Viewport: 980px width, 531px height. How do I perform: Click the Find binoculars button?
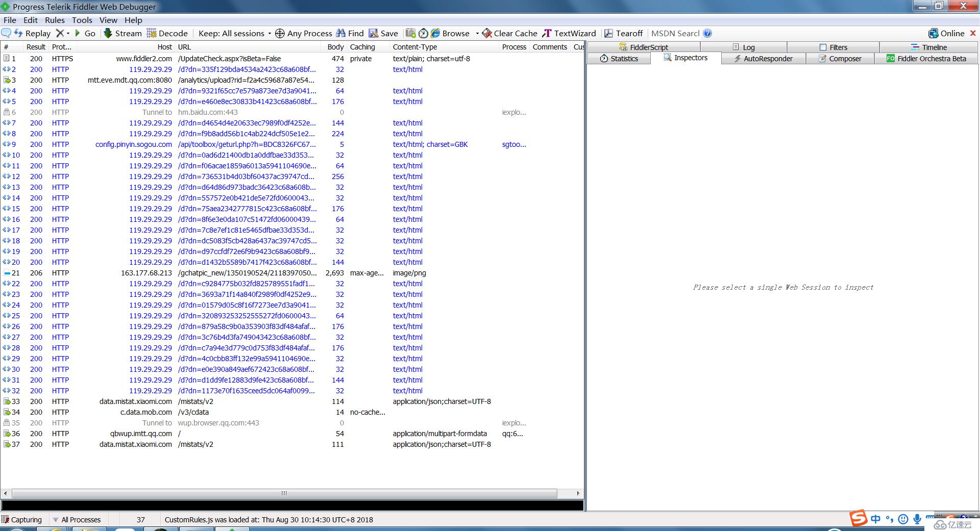[350, 33]
